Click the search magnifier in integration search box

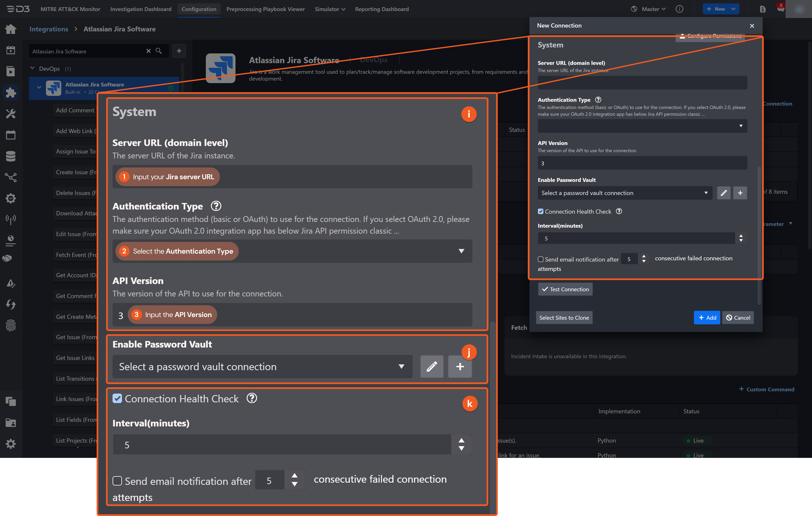click(159, 51)
